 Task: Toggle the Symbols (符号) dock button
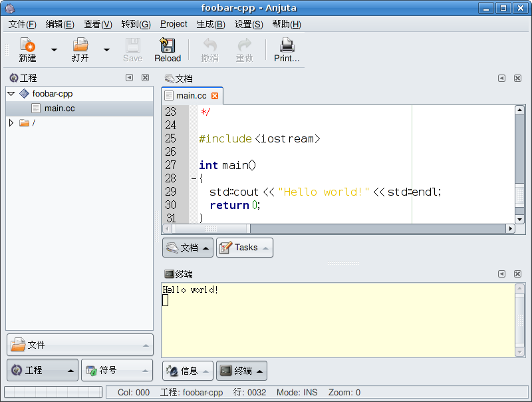pos(117,370)
